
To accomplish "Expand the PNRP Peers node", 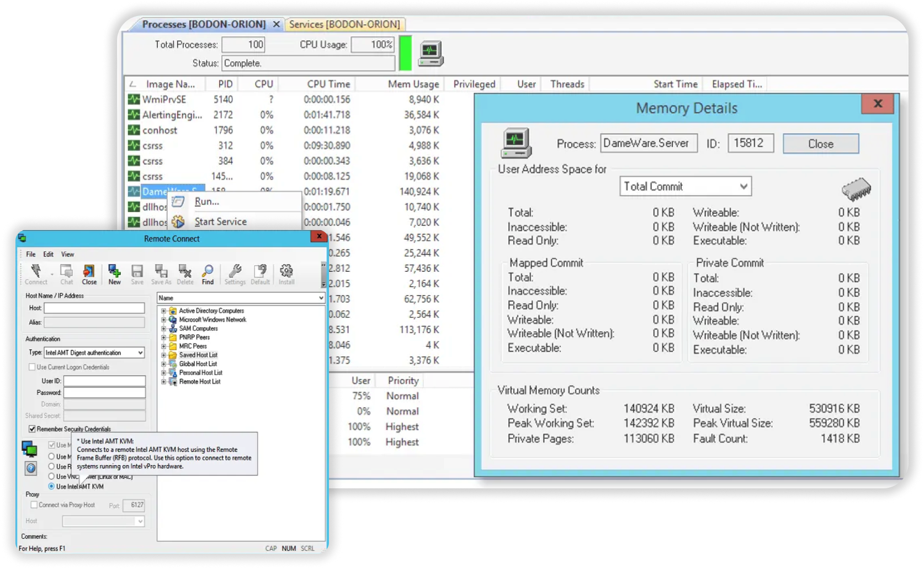I will tap(163, 338).
